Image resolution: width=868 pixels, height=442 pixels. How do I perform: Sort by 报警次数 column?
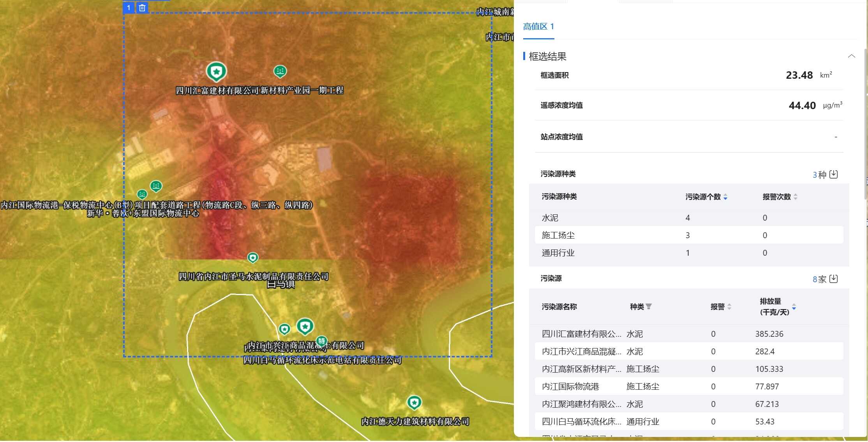(795, 197)
